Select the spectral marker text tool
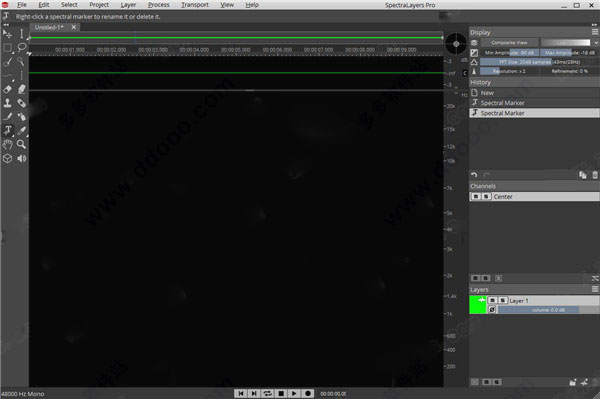 pyautogui.click(x=7, y=130)
